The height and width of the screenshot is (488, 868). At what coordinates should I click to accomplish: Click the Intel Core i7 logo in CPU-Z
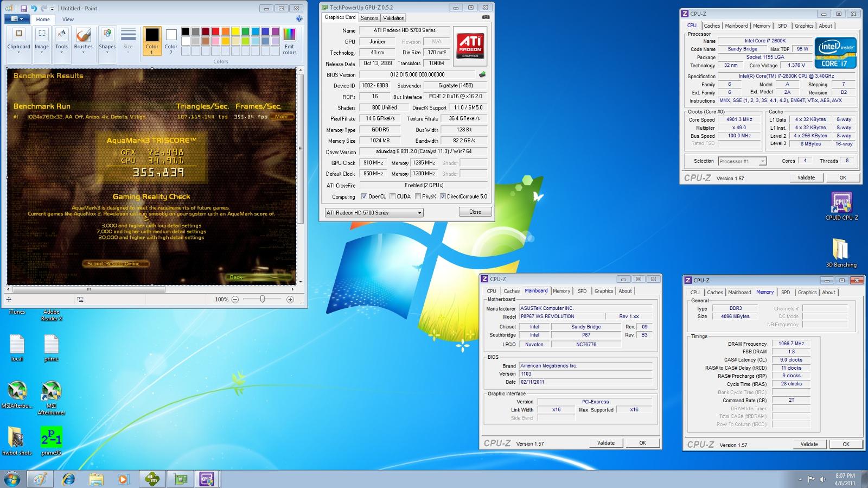[835, 53]
